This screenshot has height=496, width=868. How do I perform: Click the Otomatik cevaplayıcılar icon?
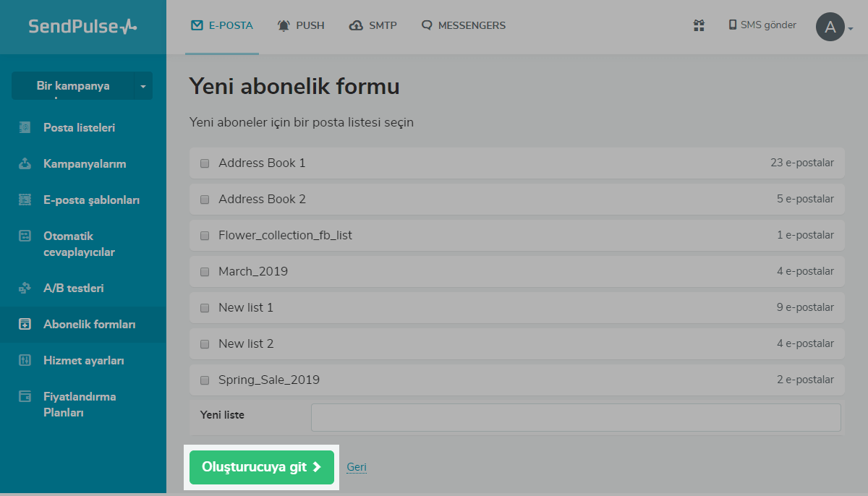[x=25, y=236]
